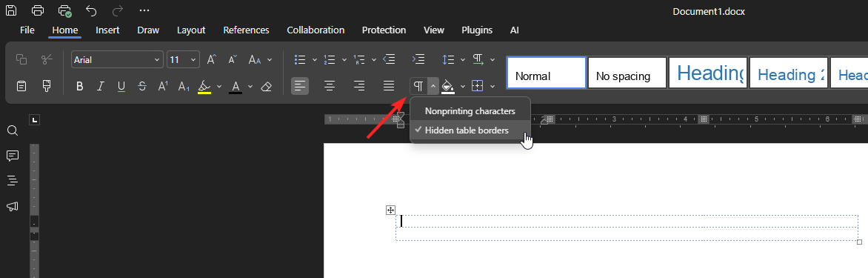Select Align center

330,86
